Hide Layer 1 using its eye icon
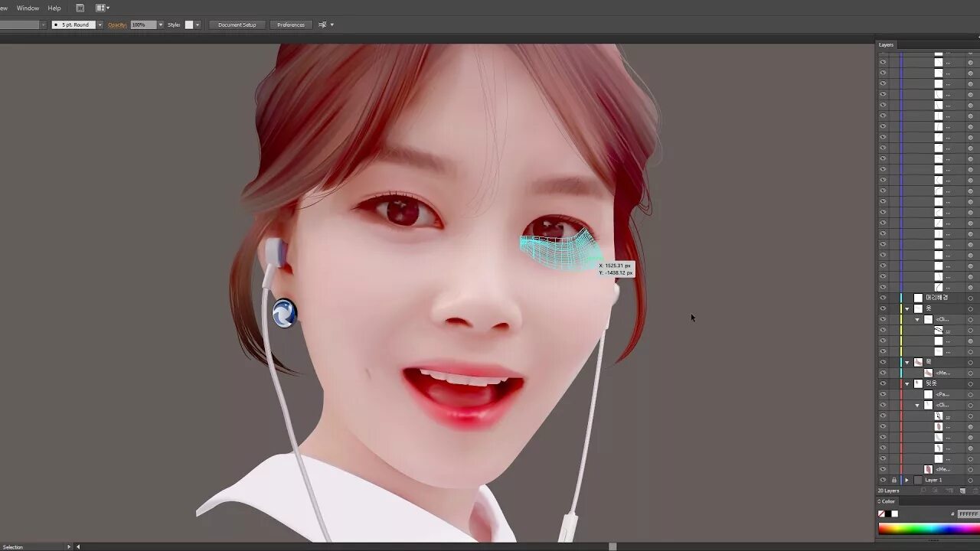This screenshot has height=551, width=980. pyautogui.click(x=883, y=480)
